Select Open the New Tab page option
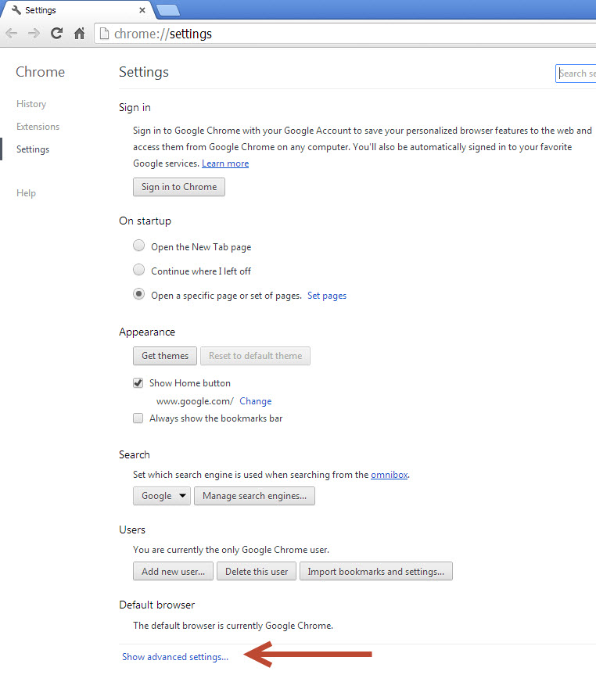596x700 pixels. click(x=139, y=246)
